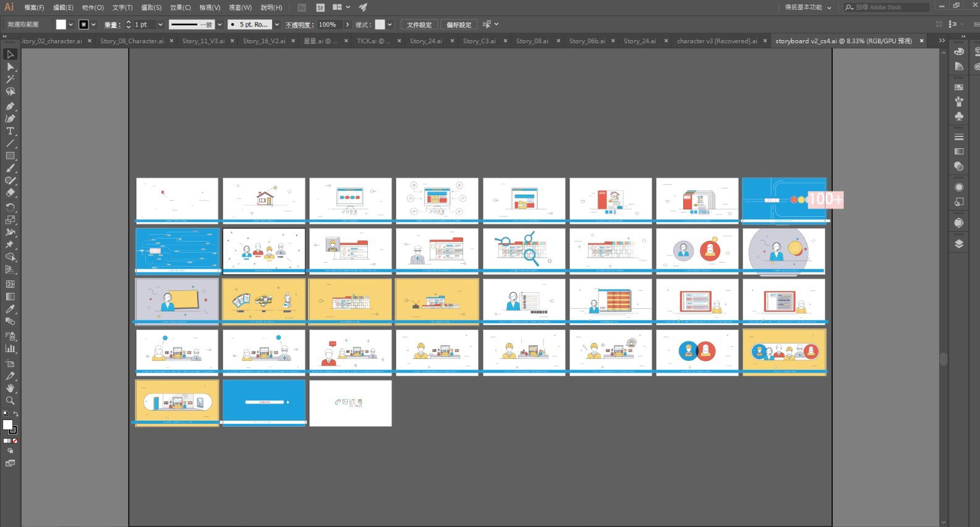Click the 偏好設定 button

click(x=459, y=25)
